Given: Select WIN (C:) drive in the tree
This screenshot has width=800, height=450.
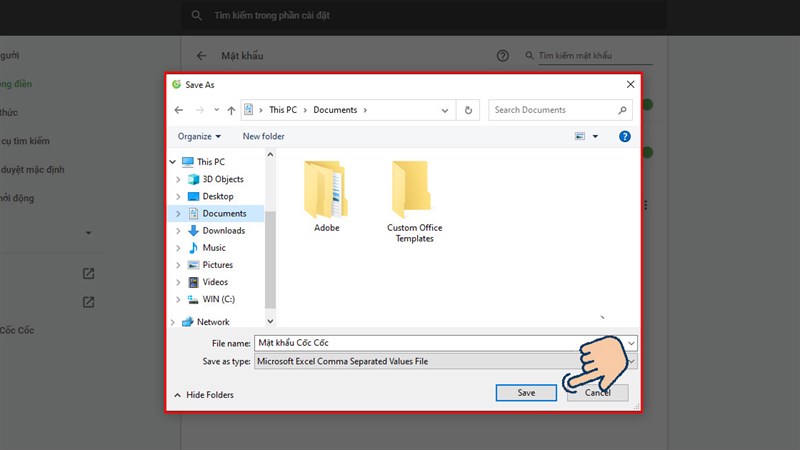Looking at the screenshot, I should click(x=218, y=299).
